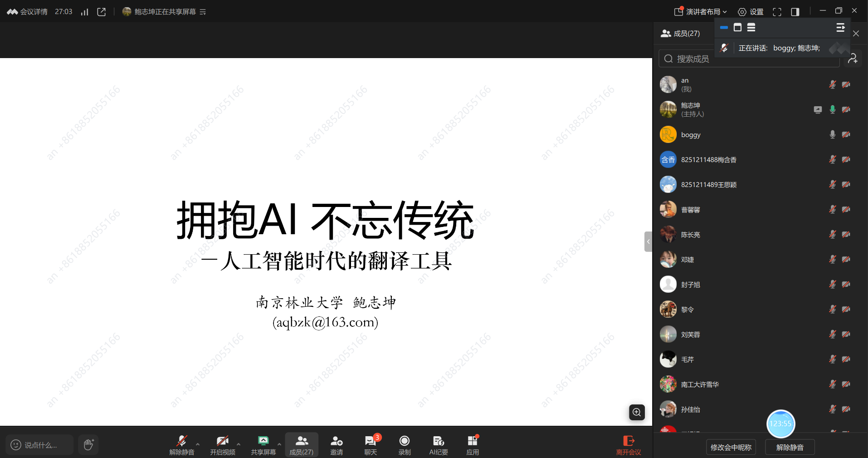Toggle full screen mode icon
868x458 pixels.
pyautogui.click(x=777, y=12)
